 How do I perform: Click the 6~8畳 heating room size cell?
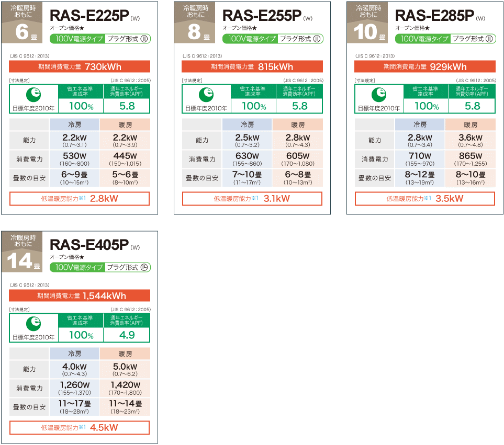[x=298, y=178]
